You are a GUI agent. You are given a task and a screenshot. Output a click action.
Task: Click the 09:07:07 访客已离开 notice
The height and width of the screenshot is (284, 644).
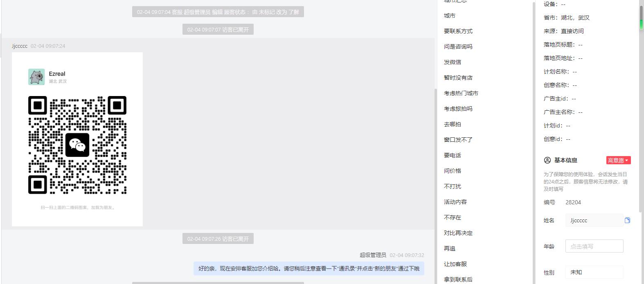click(218, 29)
